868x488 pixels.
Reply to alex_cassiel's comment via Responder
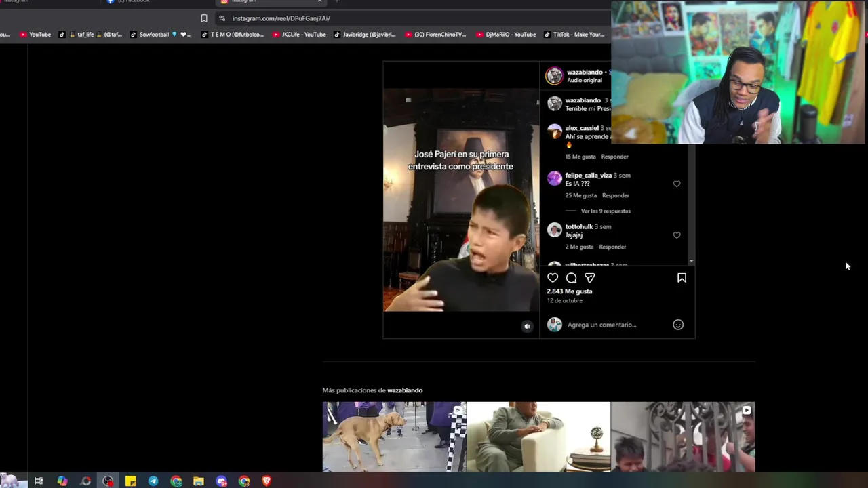click(614, 157)
